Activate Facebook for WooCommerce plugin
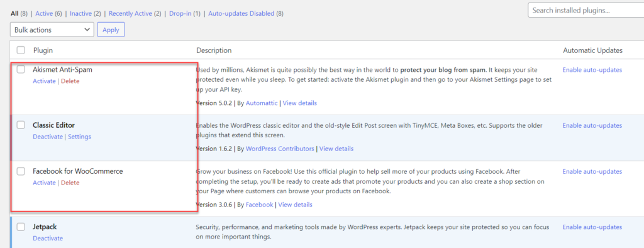The width and height of the screenshot is (644, 248). coord(44,183)
